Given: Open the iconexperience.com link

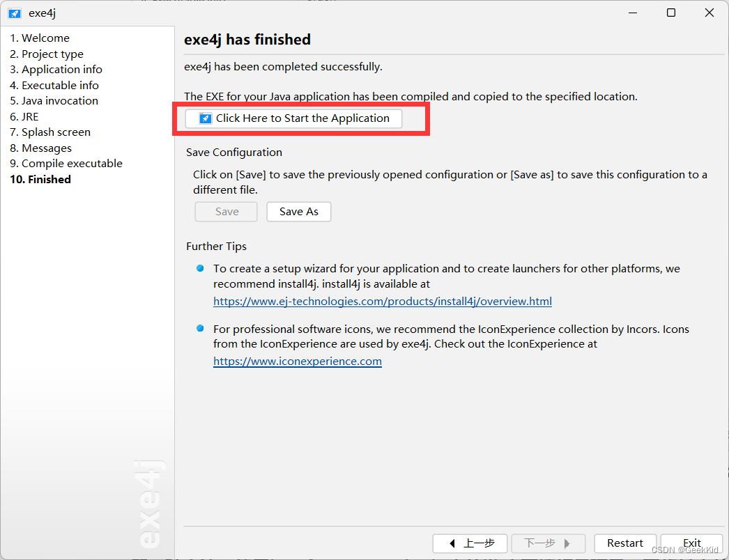Looking at the screenshot, I should (x=297, y=361).
